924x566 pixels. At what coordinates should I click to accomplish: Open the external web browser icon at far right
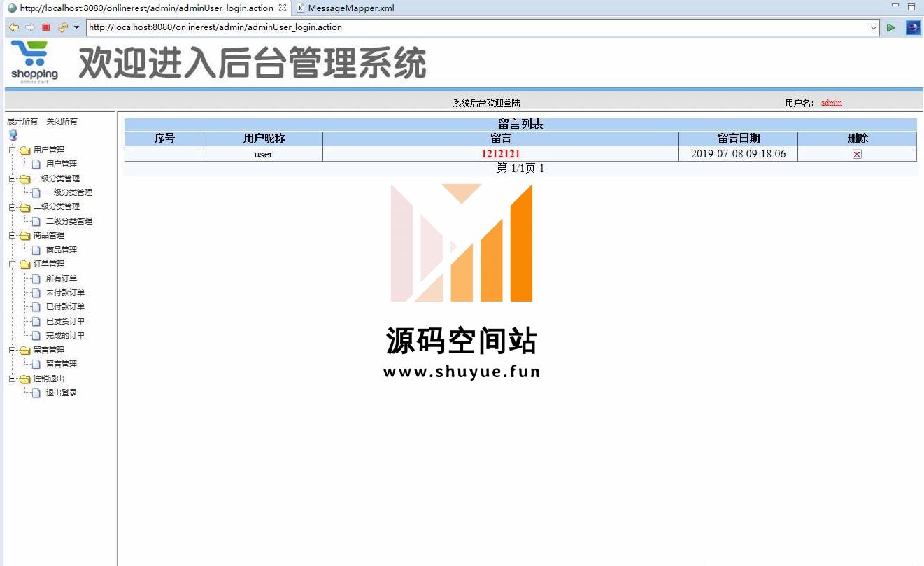click(x=913, y=27)
